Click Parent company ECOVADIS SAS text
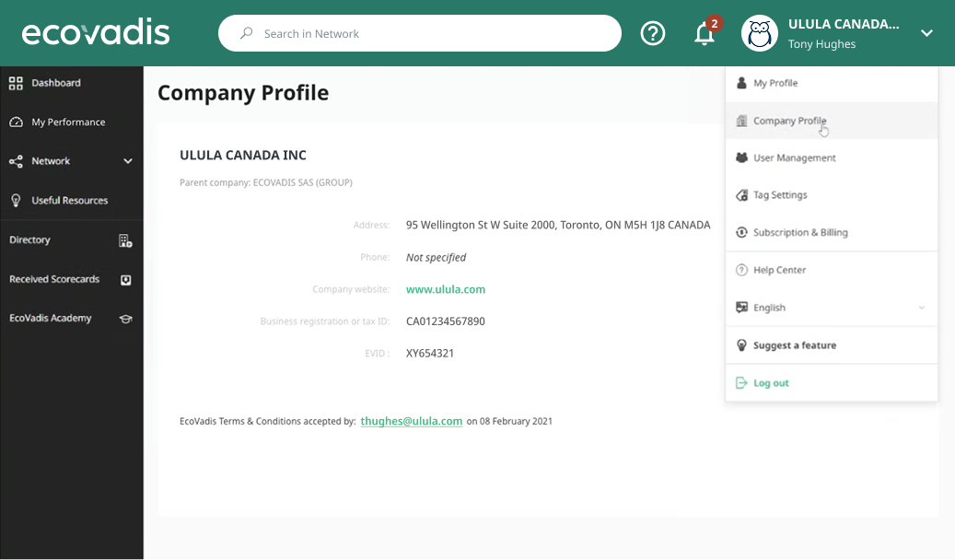Screen dimensions: 955x560 [x=265, y=182]
